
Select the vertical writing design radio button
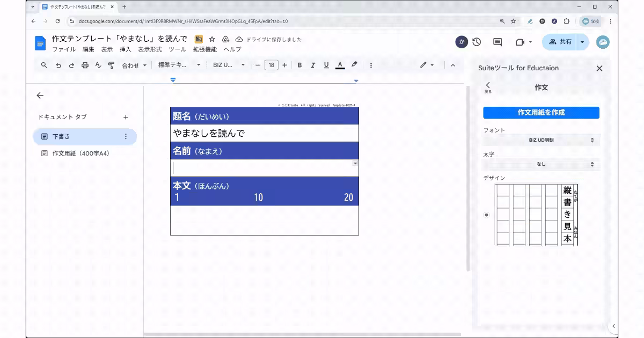486,215
